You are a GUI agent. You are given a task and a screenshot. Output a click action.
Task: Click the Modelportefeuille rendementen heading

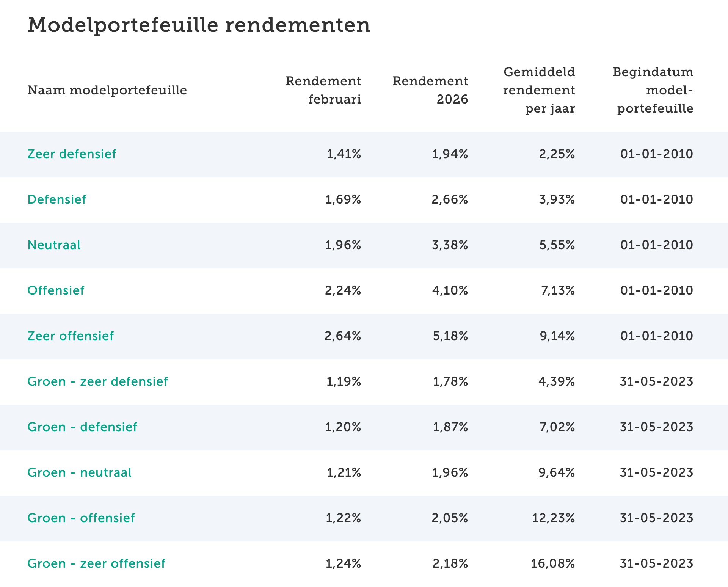pos(199,25)
